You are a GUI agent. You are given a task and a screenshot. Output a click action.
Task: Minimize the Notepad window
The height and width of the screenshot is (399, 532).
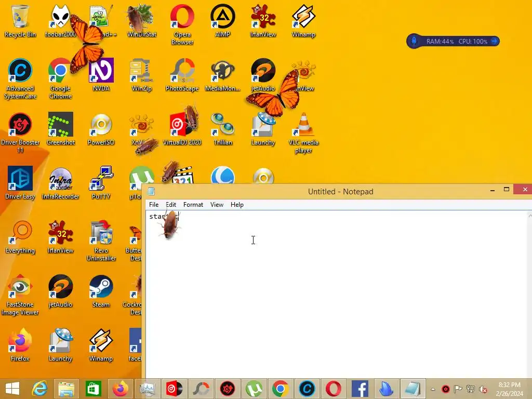click(493, 190)
